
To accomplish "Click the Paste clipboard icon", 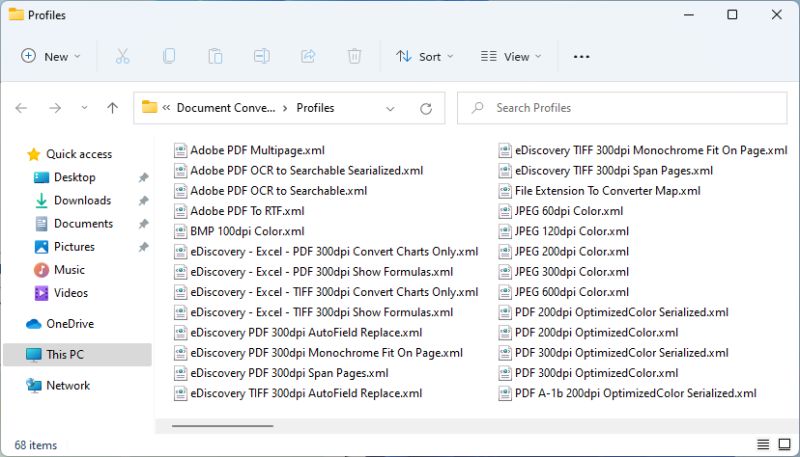I will (215, 56).
